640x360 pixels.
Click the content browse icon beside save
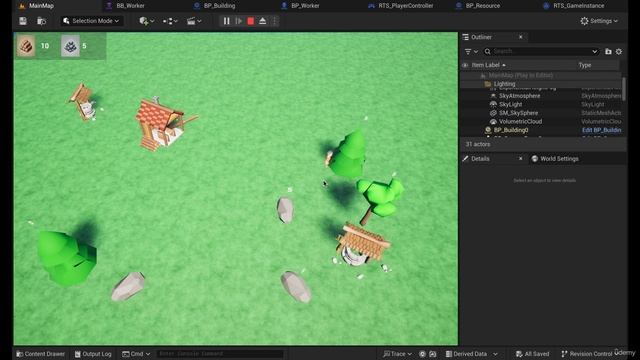coord(41,21)
